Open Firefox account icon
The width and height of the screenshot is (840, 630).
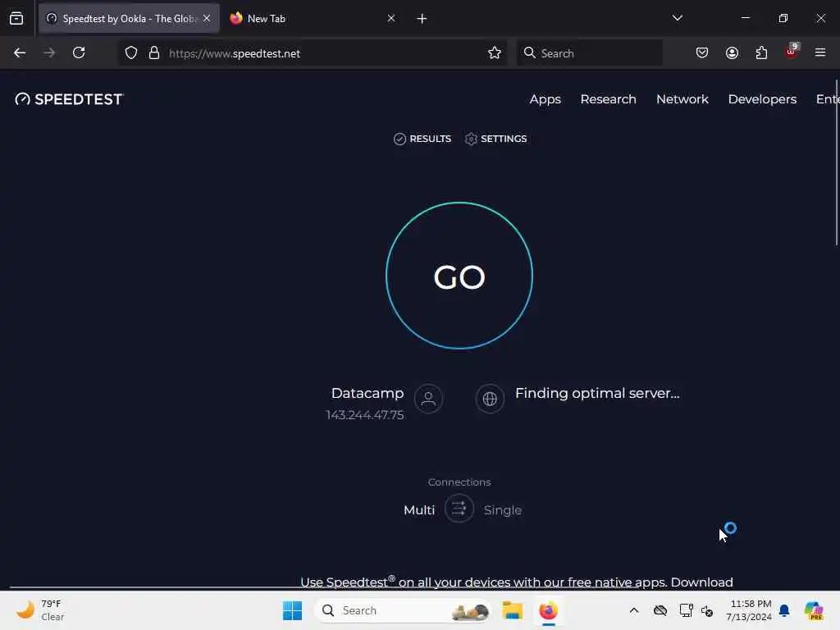[732, 53]
